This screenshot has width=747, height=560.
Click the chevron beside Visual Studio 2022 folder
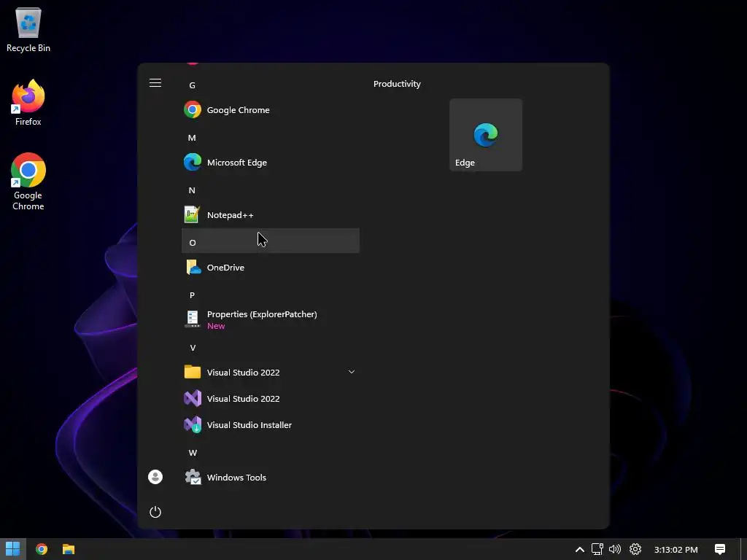tap(352, 372)
